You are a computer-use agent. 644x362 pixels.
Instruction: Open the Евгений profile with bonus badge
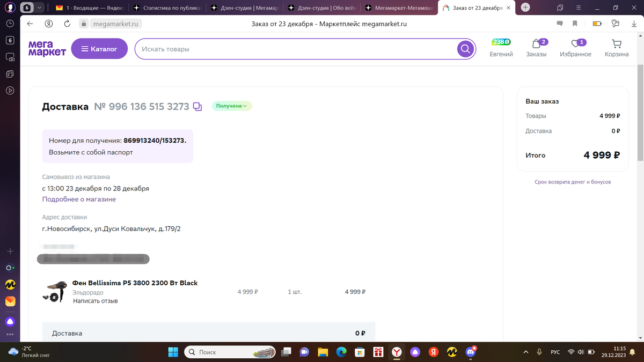coord(501,48)
